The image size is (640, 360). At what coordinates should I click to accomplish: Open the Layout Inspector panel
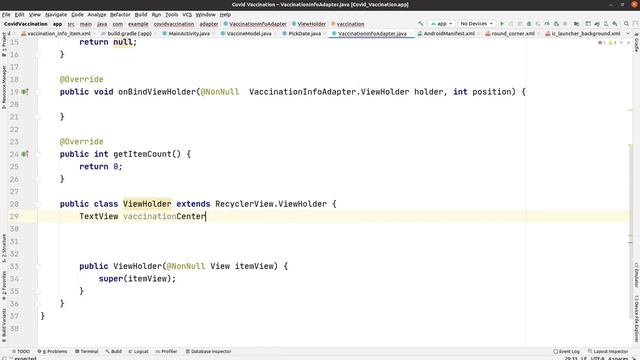click(x=608, y=351)
